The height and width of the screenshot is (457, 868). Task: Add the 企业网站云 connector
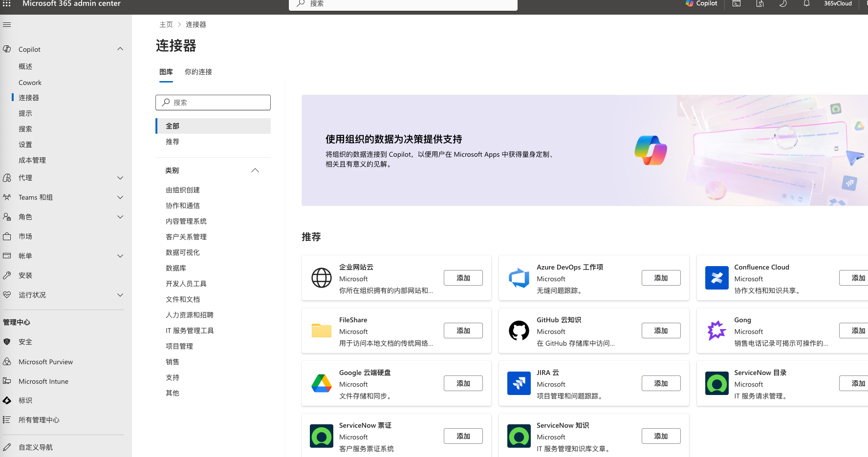pyautogui.click(x=463, y=278)
